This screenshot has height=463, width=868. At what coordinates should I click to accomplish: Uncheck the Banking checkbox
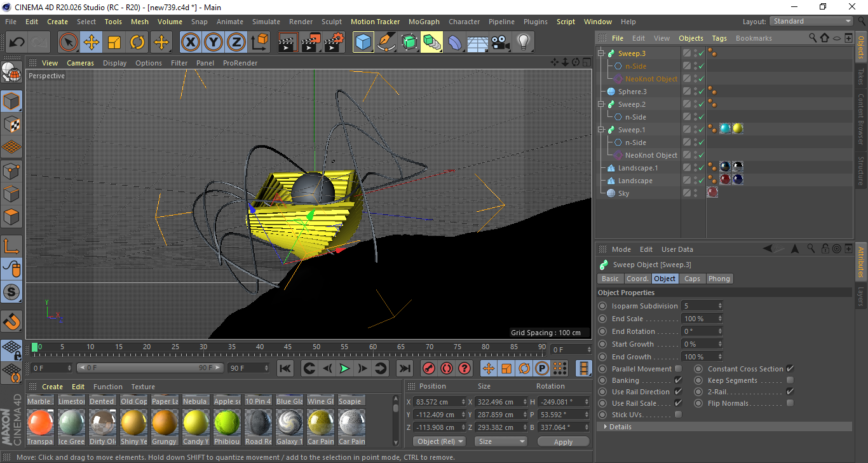coord(678,380)
